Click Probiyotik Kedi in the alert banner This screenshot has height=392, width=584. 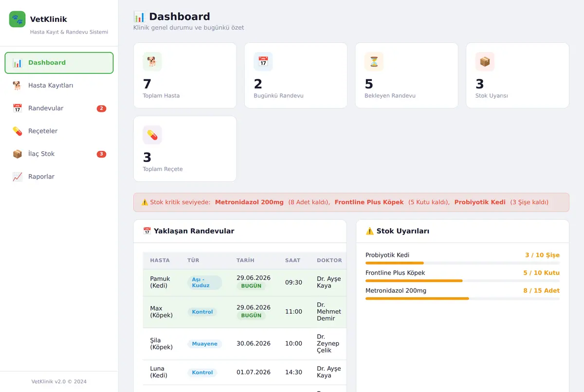click(x=480, y=202)
